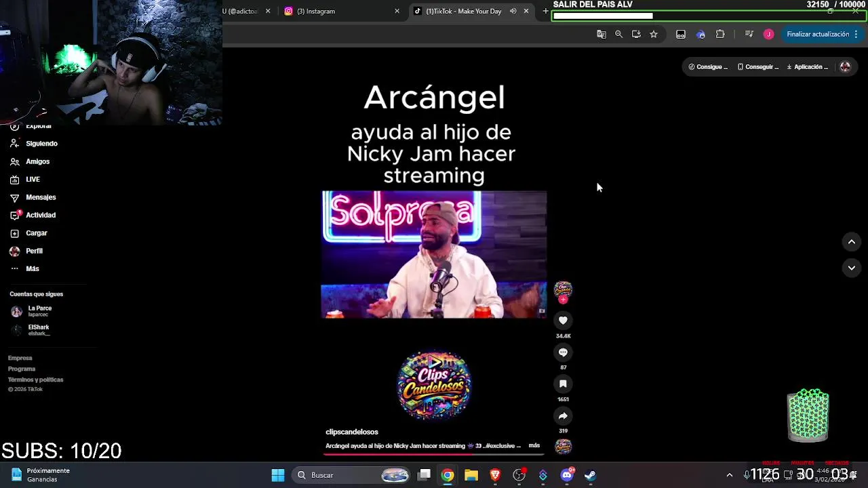Click the install app icon in address bar
The image size is (868, 488).
coord(636,34)
